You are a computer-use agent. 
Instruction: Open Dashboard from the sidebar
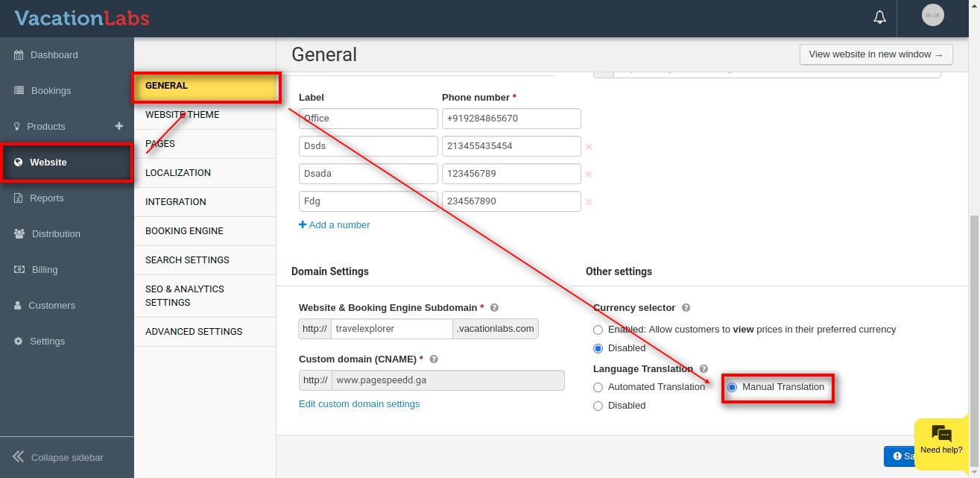tap(54, 55)
